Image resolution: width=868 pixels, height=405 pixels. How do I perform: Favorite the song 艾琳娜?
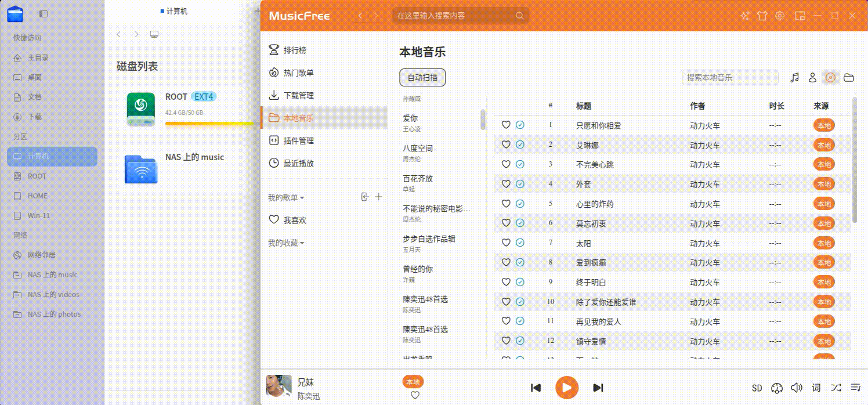pyautogui.click(x=506, y=144)
